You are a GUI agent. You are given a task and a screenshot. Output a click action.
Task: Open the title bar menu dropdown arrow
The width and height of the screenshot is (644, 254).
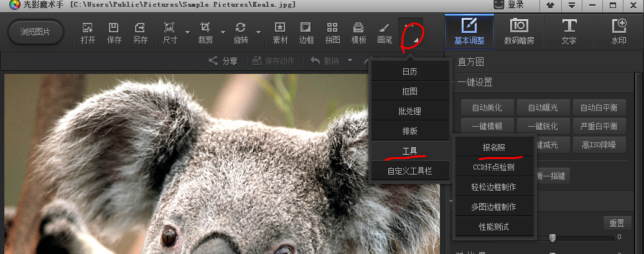coord(571,6)
